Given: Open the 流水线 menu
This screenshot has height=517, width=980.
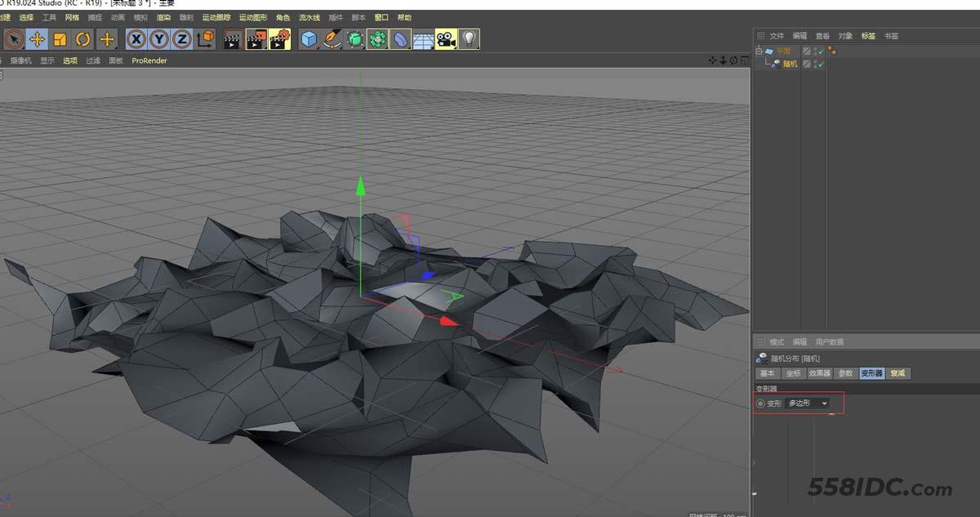Looking at the screenshot, I should click(x=310, y=17).
